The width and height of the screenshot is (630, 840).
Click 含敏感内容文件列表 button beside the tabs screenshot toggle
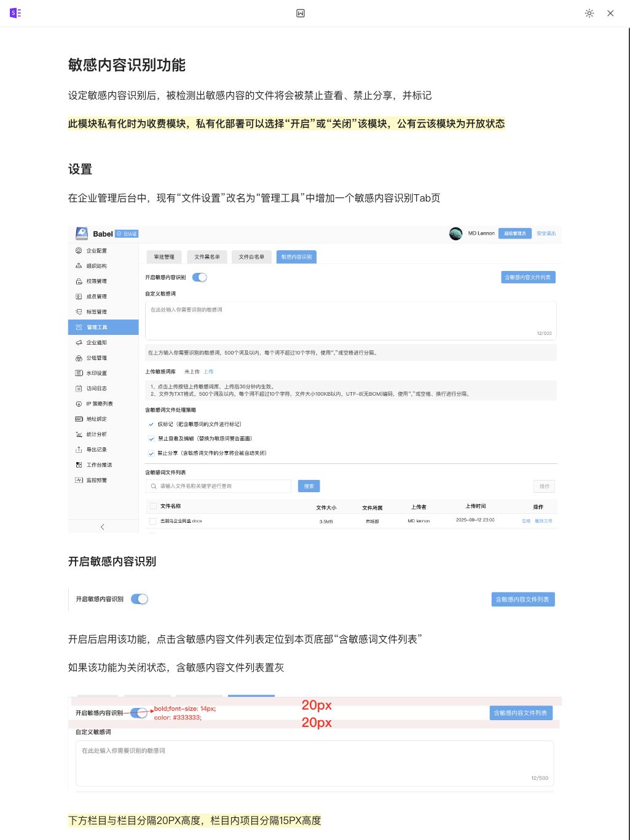point(528,277)
